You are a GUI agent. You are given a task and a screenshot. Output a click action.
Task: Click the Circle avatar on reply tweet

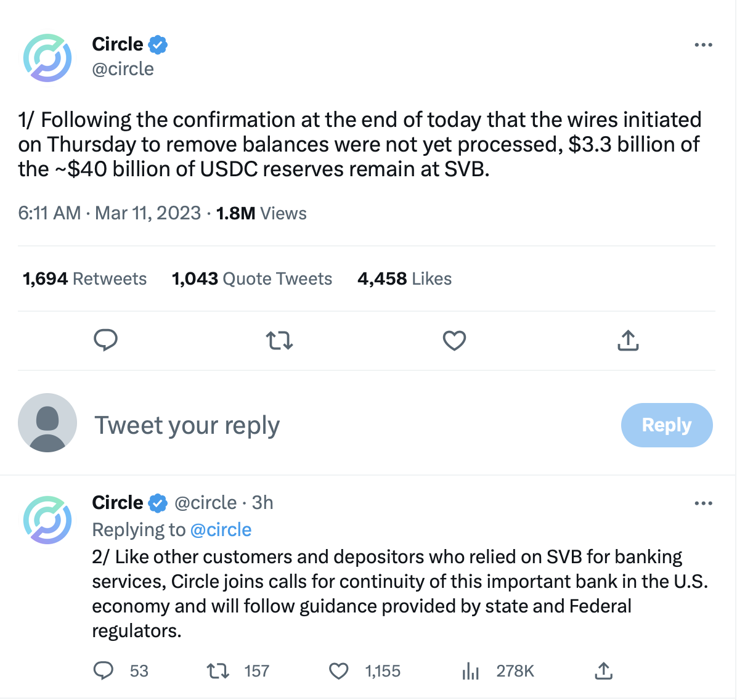47,520
